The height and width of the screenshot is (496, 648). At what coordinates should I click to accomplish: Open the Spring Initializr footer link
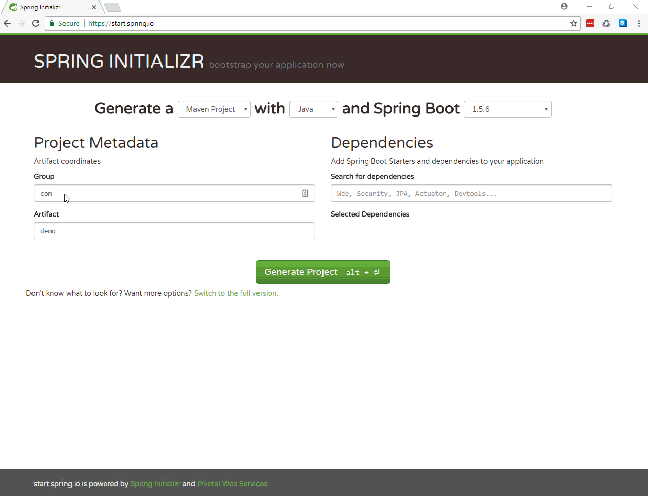coord(155,483)
